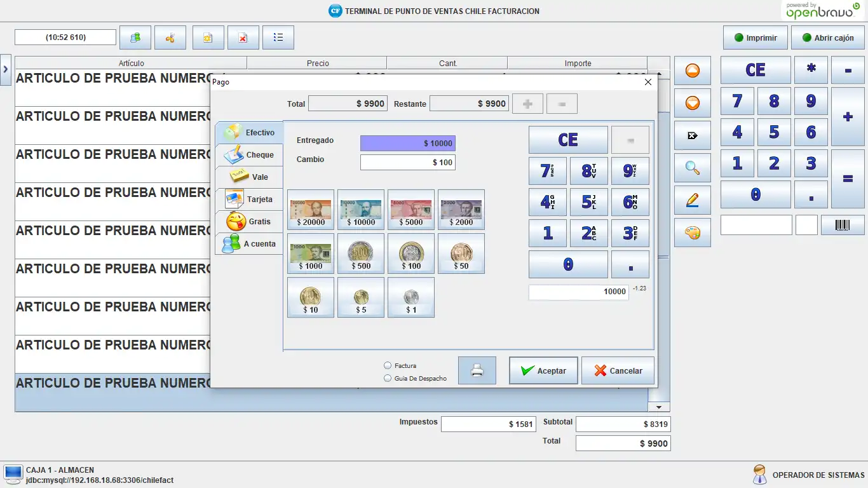The width and height of the screenshot is (868, 488).
Task: Click the new ticket star icon
Action: point(208,37)
